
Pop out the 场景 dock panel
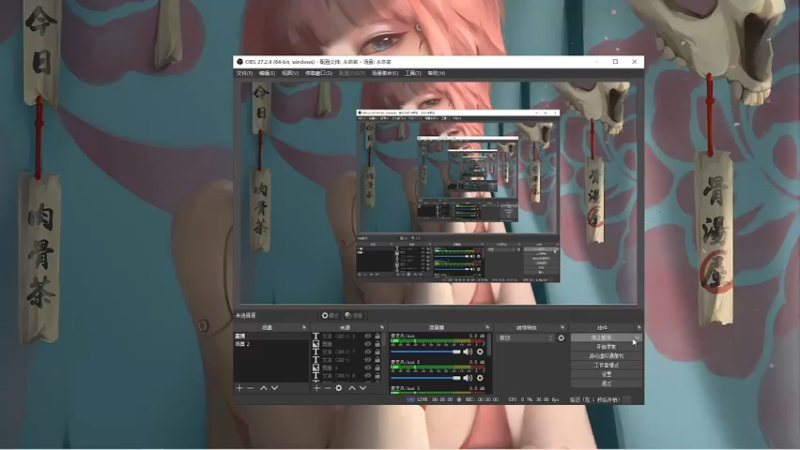(x=304, y=328)
